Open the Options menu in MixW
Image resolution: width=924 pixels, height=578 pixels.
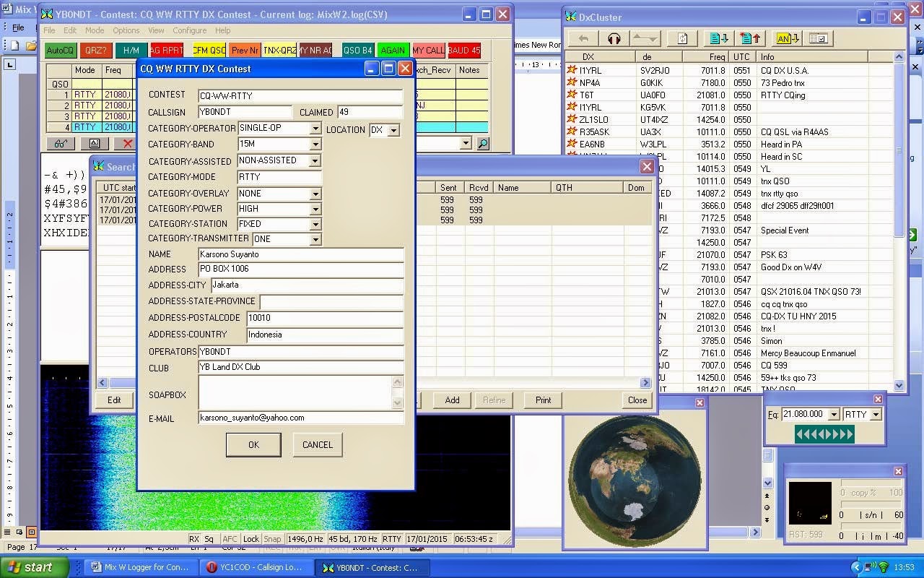(x=126, y=30)
